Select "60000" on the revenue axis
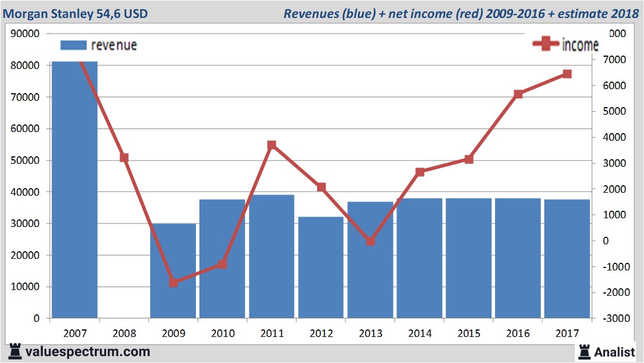Screen dimensions: 644x363 [x=25, y=129]
